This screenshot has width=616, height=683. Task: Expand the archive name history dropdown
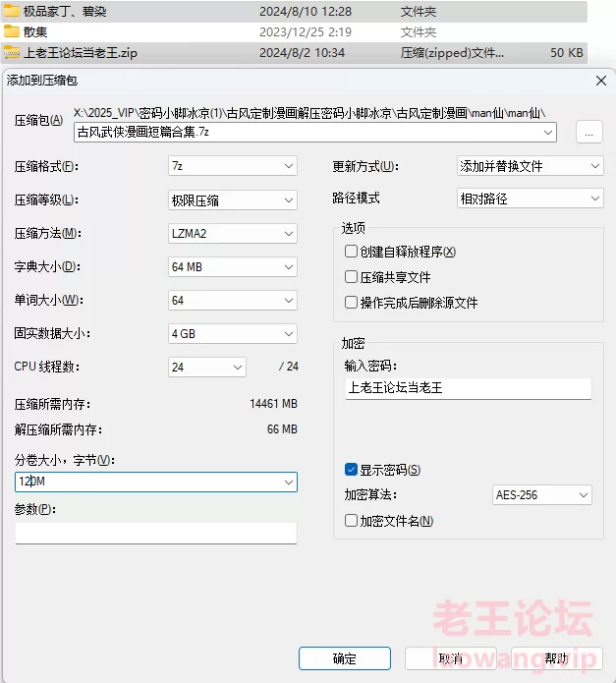click(x=548, y=132)
